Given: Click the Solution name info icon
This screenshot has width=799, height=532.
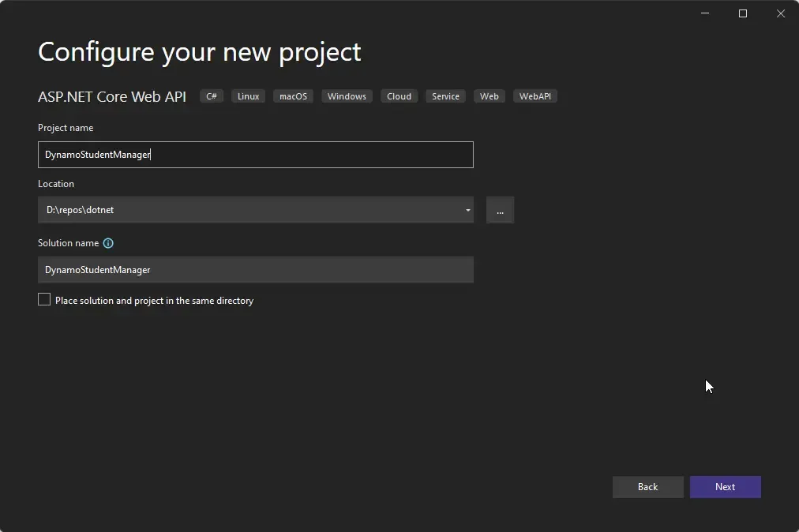Looking at the screenshot, I should (108, 243).
